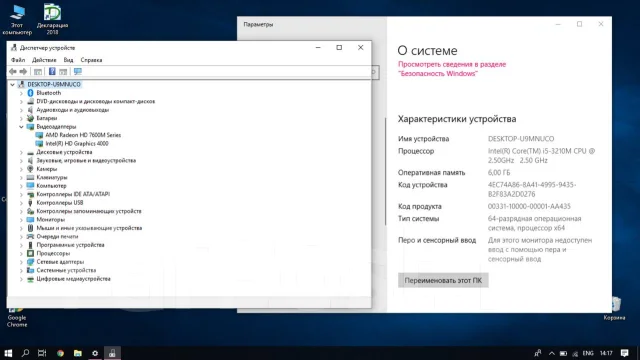The image size is (640, 360).
Task: Open Help via blue question-mark toolbar icon
Action: (x=52, y=71)
